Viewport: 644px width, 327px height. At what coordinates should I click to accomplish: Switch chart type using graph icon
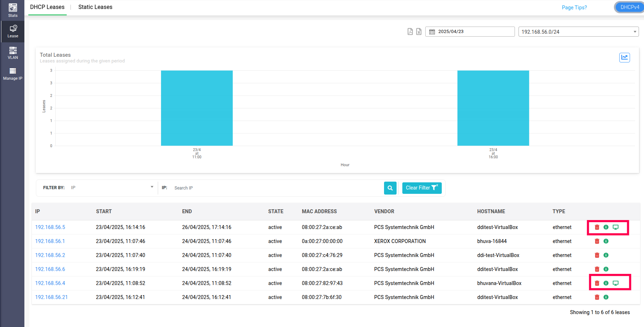[624, 57]
